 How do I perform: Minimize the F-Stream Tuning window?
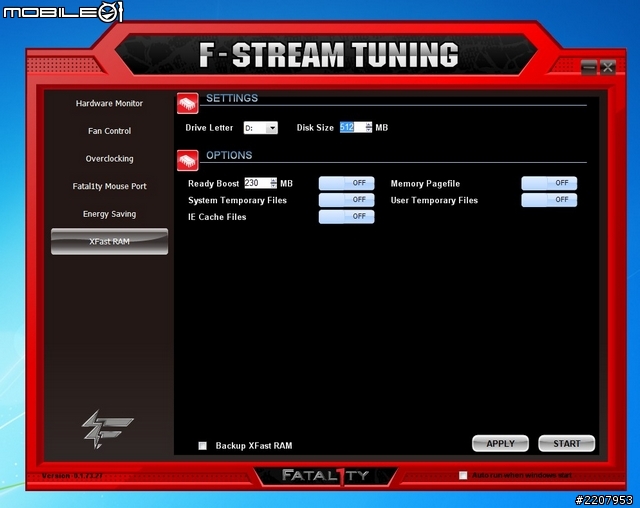tap(589, 67)
